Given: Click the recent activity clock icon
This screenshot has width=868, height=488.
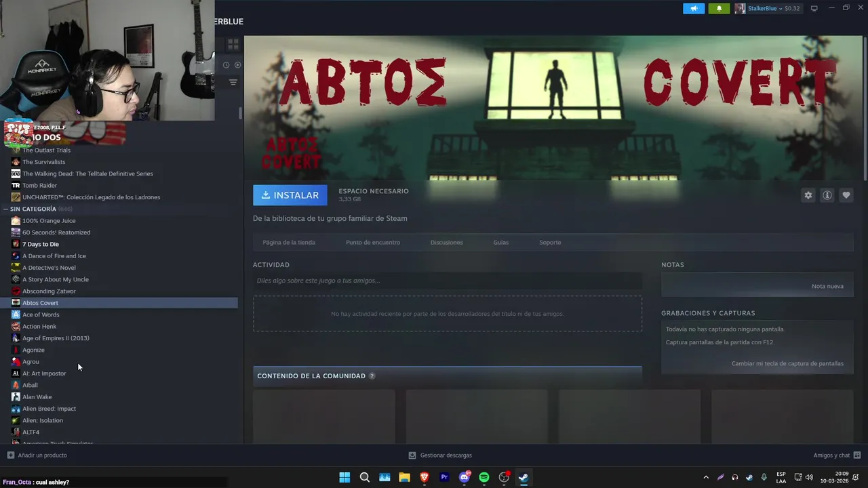Looking at the screenshot, I should [x=226, y=65].
